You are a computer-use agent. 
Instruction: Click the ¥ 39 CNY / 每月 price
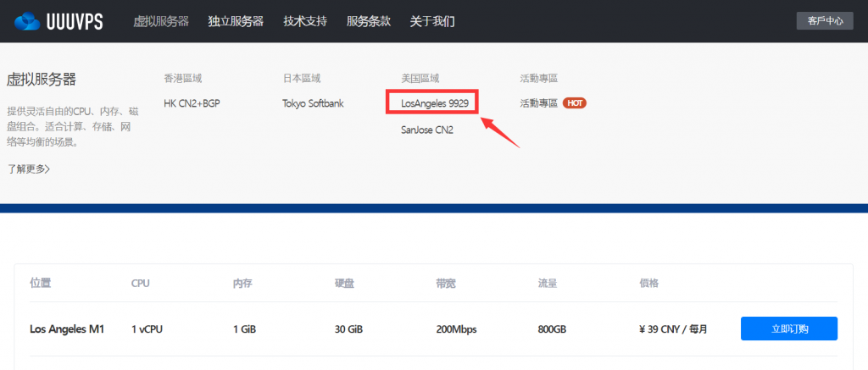pos(673,329)
